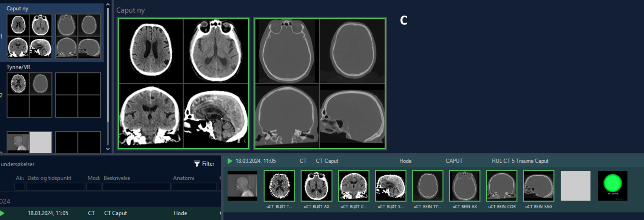Select the 18.03.2024, 11:05 row in undersøkelser list
Image resolution: width=644 pixels, height=220 pixels.
[x=110, y=213]
